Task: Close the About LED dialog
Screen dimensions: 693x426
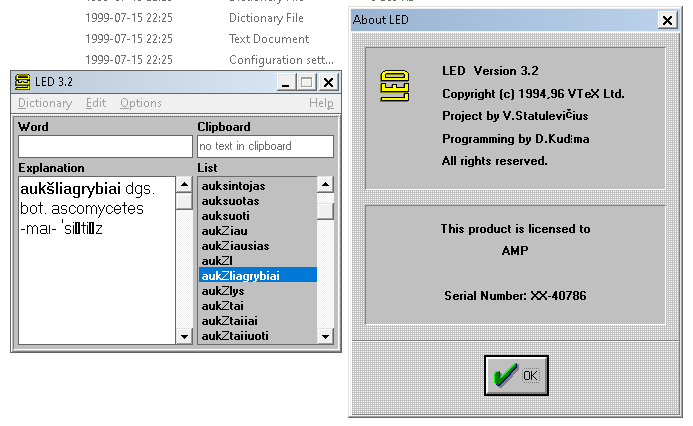Action: tap(667, 20)
